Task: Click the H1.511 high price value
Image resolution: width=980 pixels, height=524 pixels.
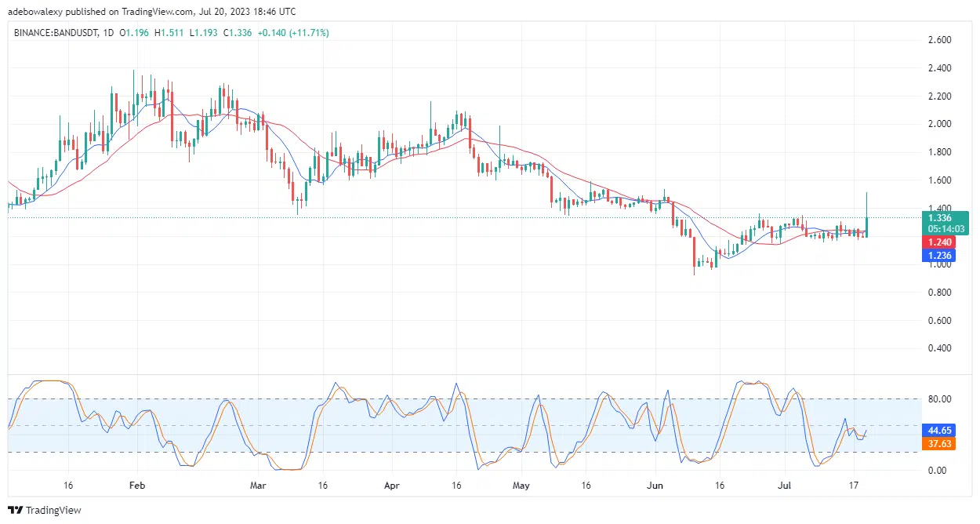Action: click(x=171, y=33)
